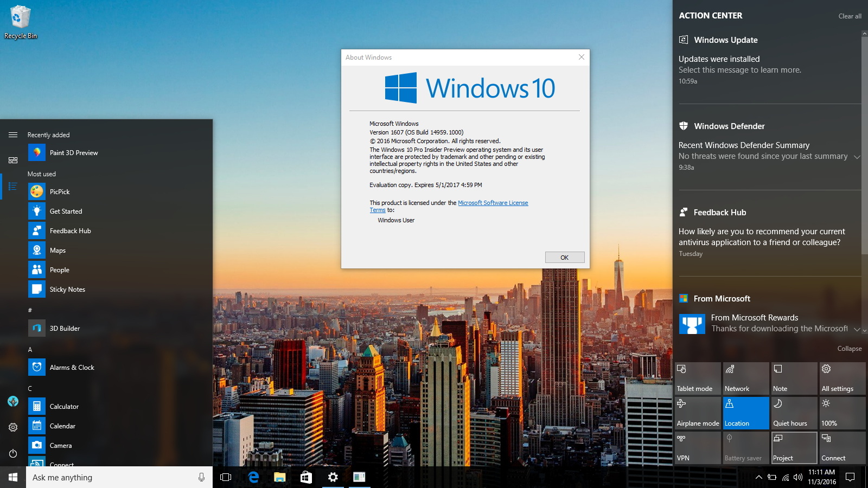The width and height of the screenshot is (868, 488).
Task: Adjust screen brightness via the 100% tile
Action: tap(842, 413)
